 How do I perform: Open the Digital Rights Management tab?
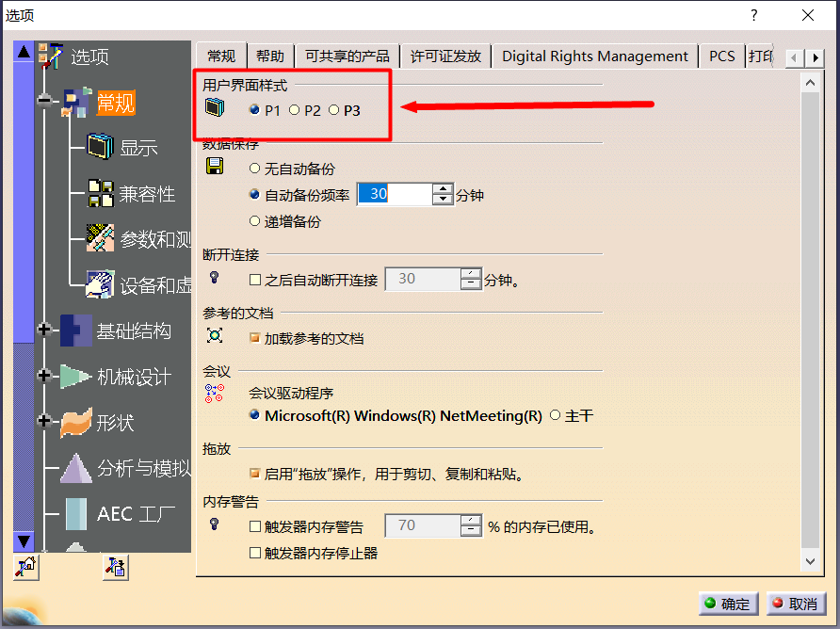click(x=594, y=56)
